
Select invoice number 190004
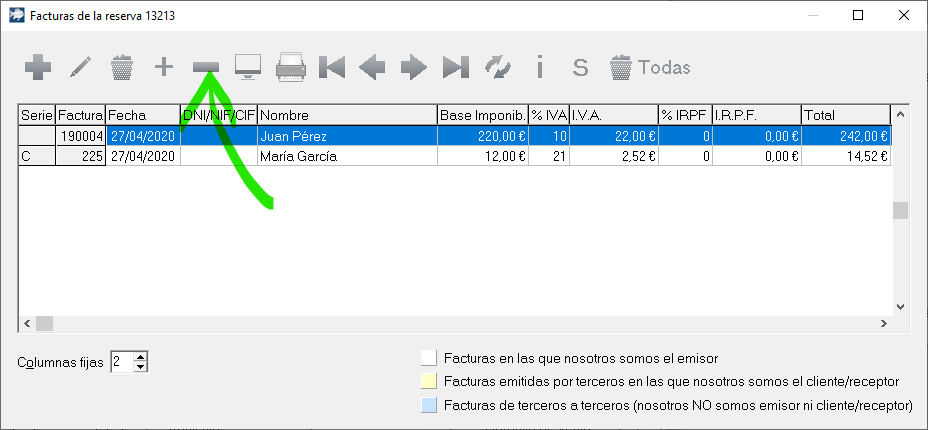click(x=80, y=136)
